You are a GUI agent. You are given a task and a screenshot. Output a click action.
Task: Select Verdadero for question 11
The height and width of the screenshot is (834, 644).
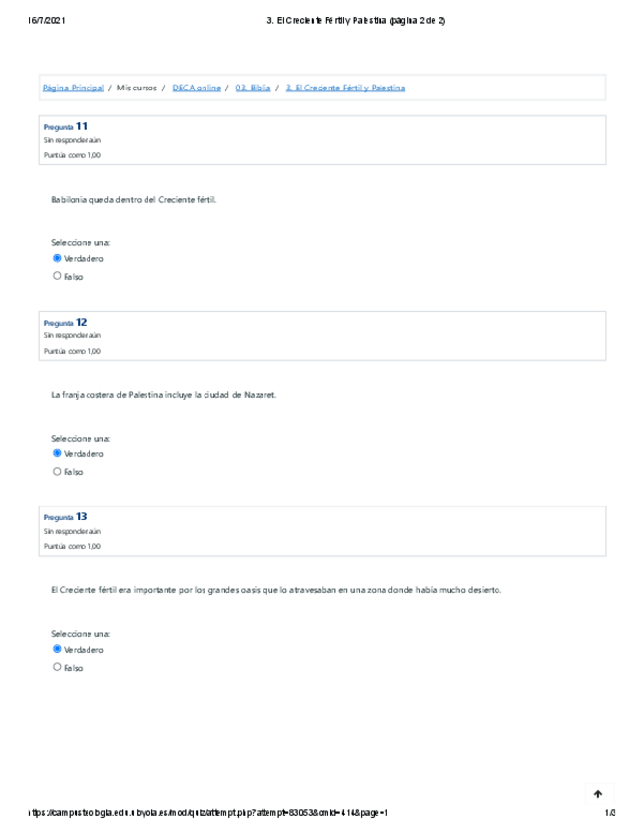57,259
